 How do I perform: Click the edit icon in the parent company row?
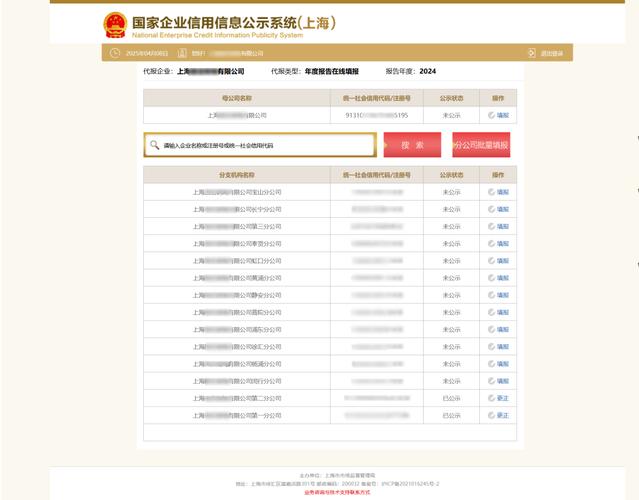click(491, 115)
